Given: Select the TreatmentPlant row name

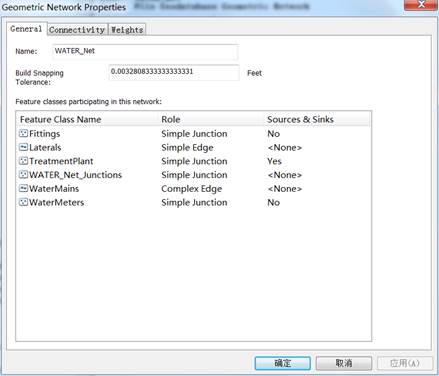Looking at the screenshot, I should tap(61, 161).
